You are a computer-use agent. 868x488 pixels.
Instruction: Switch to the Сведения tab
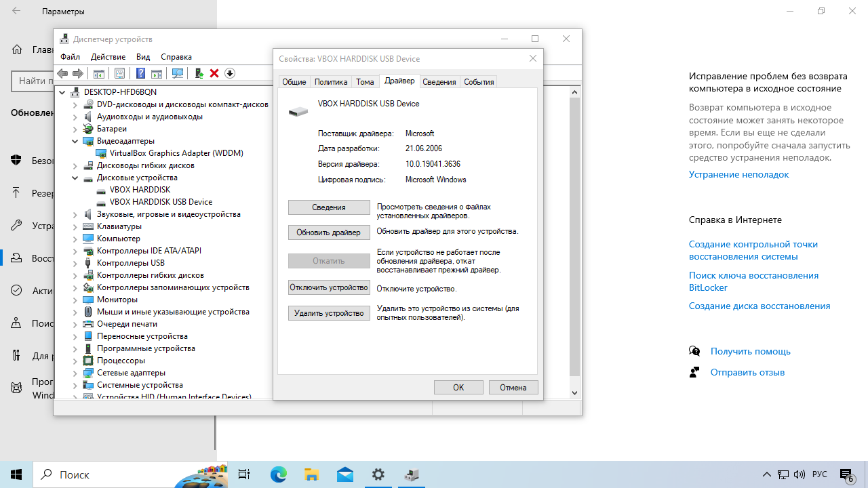pyautogui.click(x=439, y=82)
